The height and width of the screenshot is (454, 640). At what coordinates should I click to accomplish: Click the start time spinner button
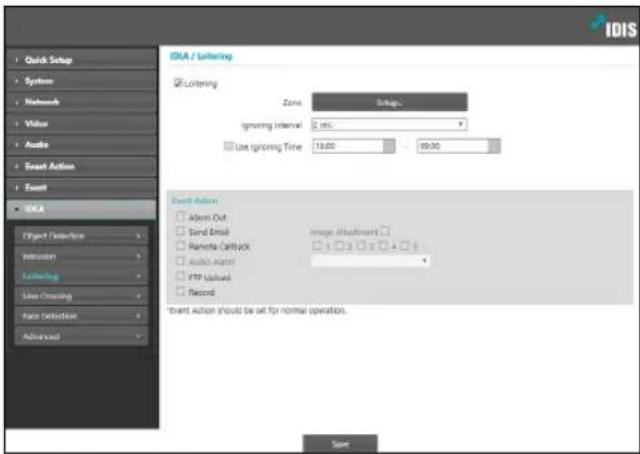point(389,146)
